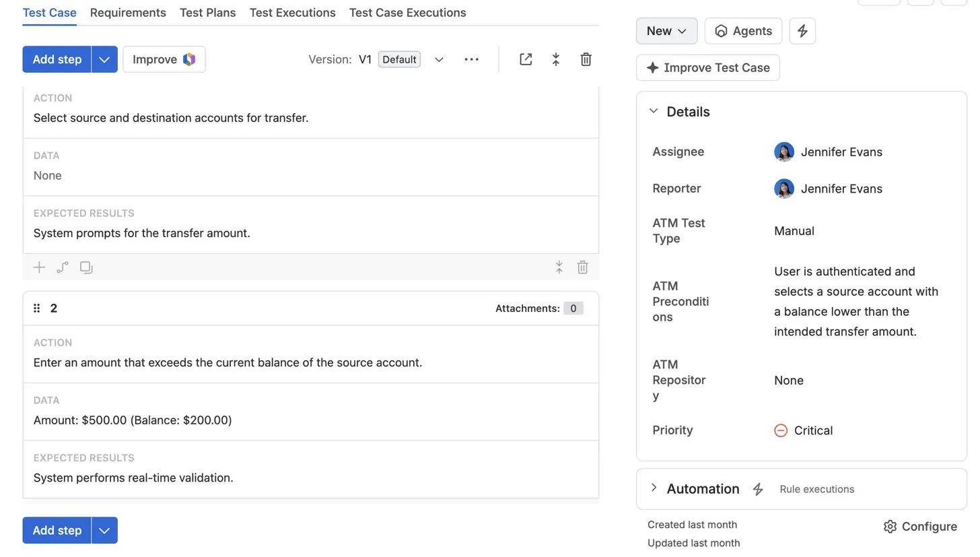Image resolution: width=980 pixels, height=557 pixels.
Task: Click the Automation lightning bolt icon
Action: pos(758,490)
